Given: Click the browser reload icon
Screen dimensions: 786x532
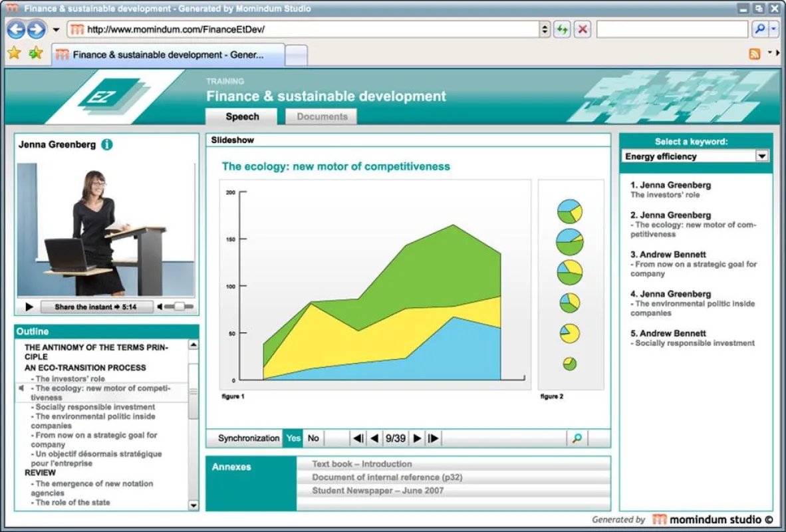Looking at the screenshot, I should pyautogui.click(x=562, y=29).
